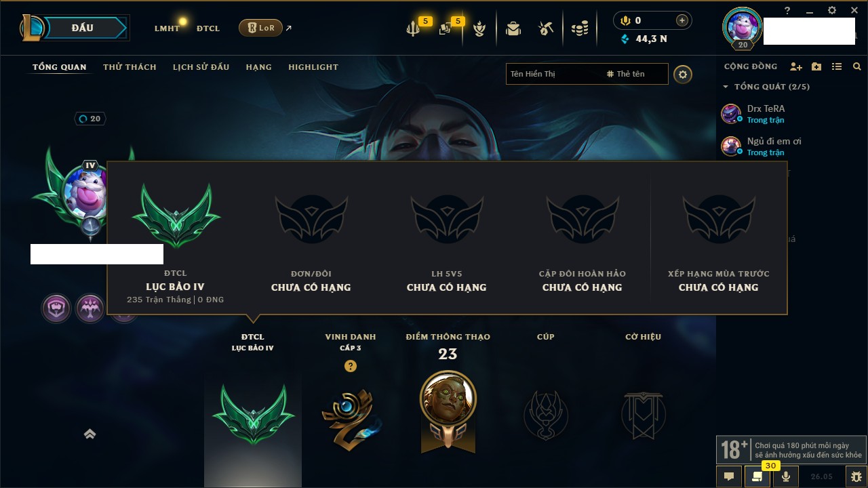The width and height of the screenshot is (868, 488).
Task: Click the VINH DANH question mark badge
Action: click(x=350, y=366)
